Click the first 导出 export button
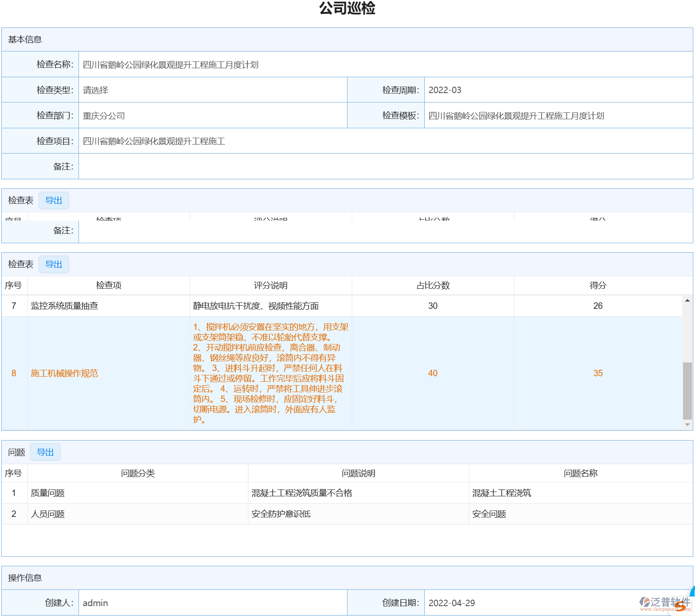This screenshot has width=695, height=616. pos(54,200)
